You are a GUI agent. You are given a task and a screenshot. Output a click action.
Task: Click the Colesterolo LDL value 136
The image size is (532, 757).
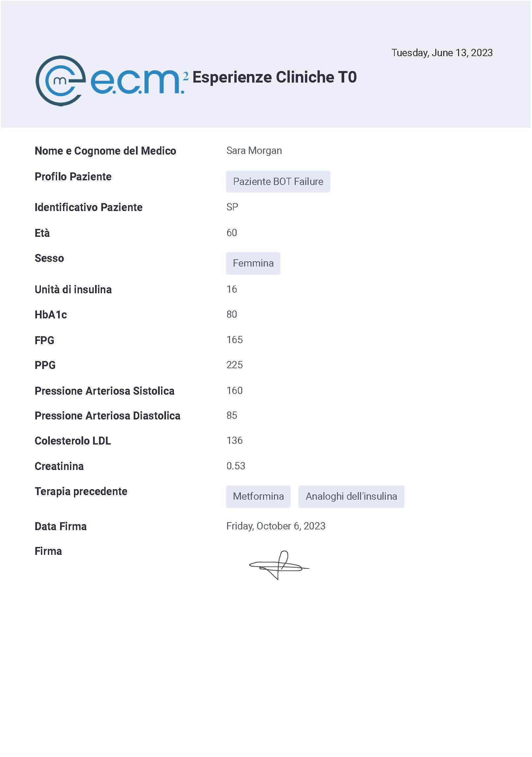235,441
